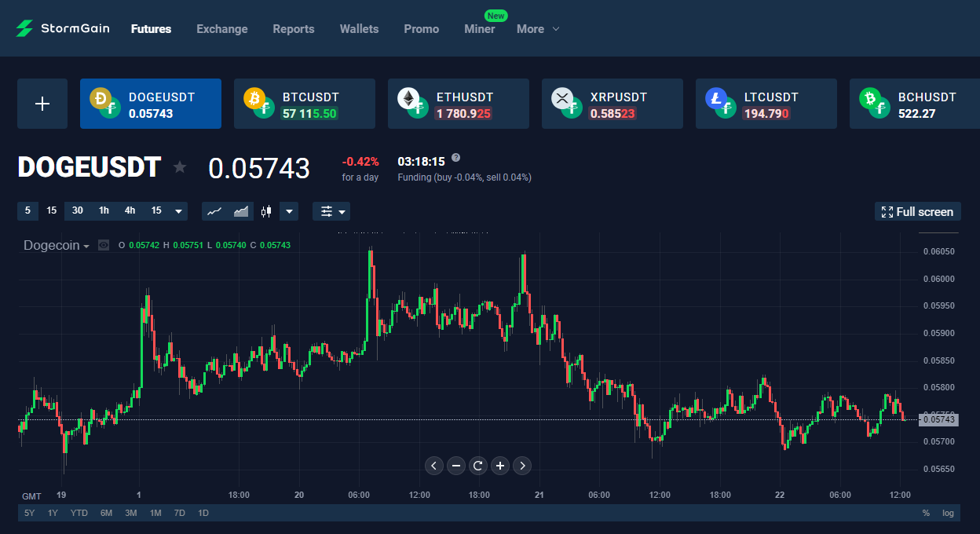Viewport: 980px width, 534px height.
Task: Mark DOGEUSDT as favorite with the star
Action: pyautogui.click(x=180, y=166)
